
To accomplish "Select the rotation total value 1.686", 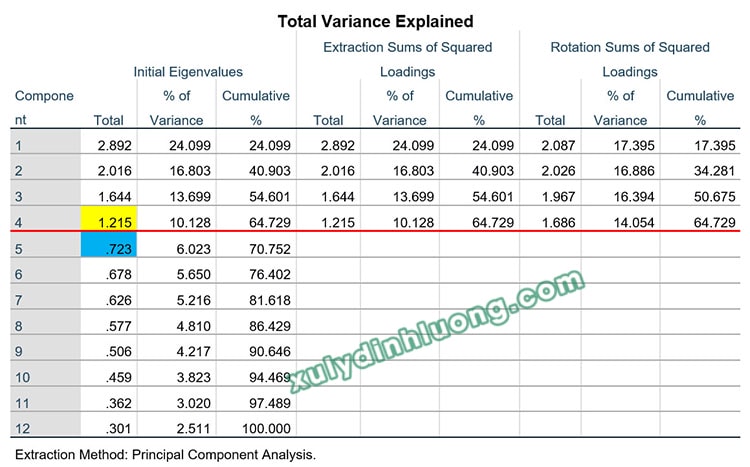I will point(558,222).
